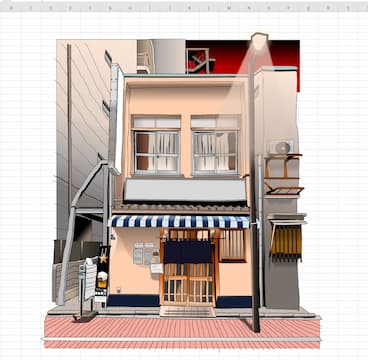Select the street lamp head in the drawing

pyautogui.click(x=260, y=41)
